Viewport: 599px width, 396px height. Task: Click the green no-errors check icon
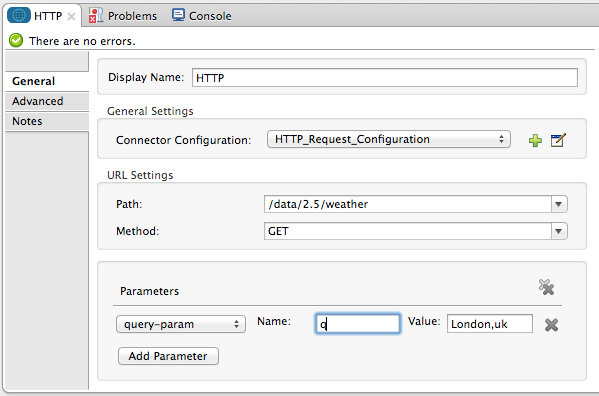[16, 40]
